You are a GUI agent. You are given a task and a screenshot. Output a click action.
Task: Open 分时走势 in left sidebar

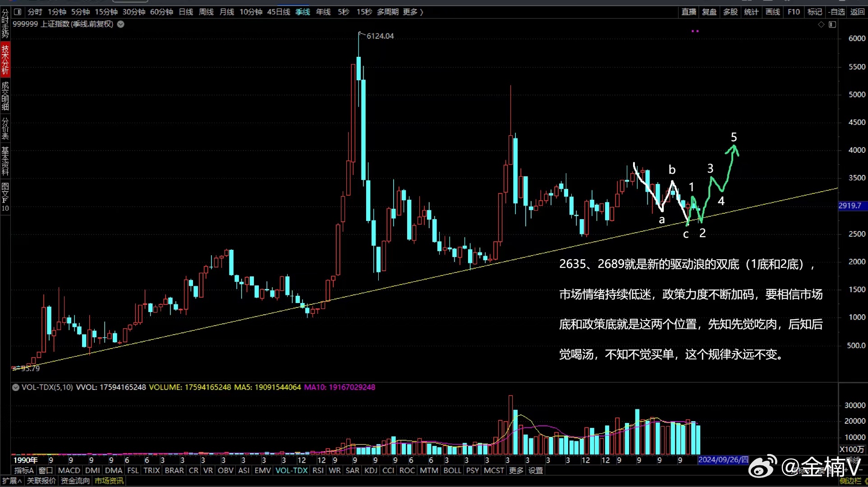(x=5, y=23)
